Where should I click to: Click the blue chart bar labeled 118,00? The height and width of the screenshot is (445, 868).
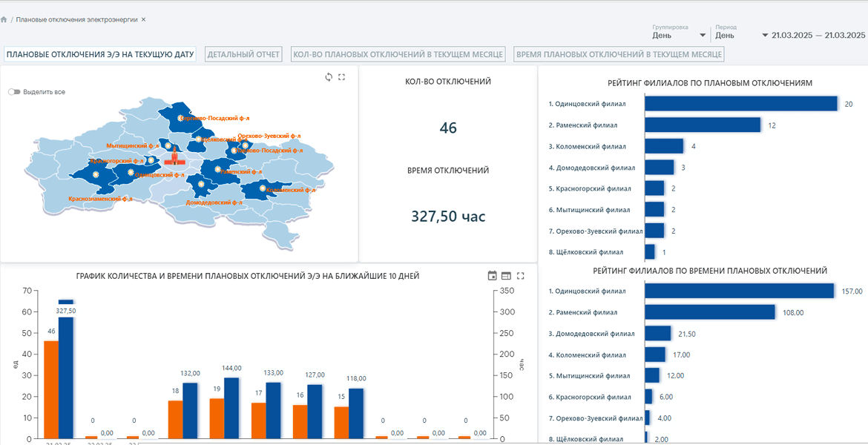tap(357, 413)
